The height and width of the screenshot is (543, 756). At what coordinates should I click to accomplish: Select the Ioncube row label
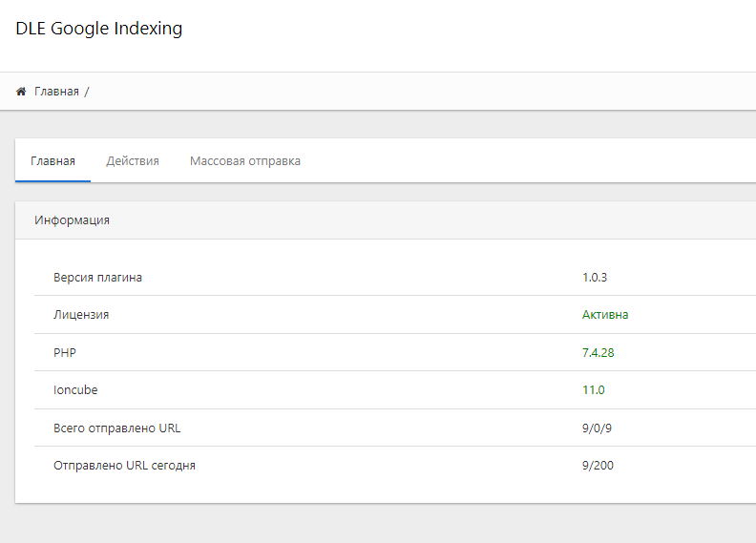[x=75, y=389]
